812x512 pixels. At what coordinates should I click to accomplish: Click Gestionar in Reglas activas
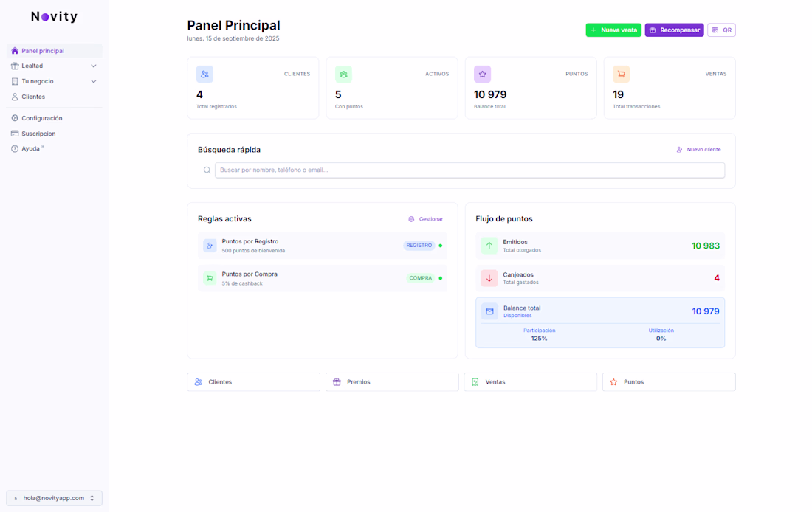(x=426, y=219)
